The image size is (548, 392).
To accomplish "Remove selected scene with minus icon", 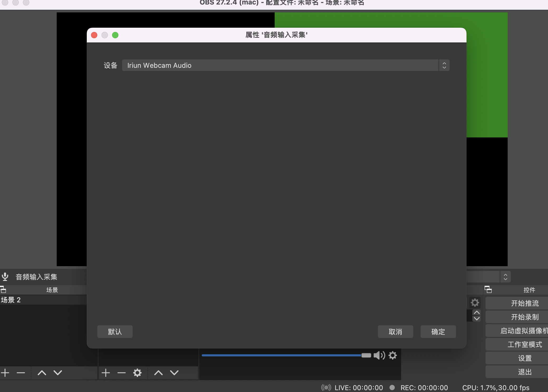I will 21,373.
